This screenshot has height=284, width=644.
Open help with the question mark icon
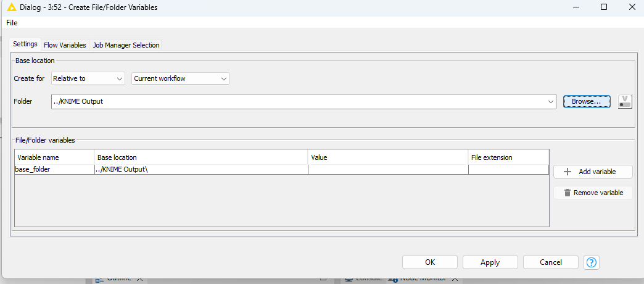[x=592, y=262]
